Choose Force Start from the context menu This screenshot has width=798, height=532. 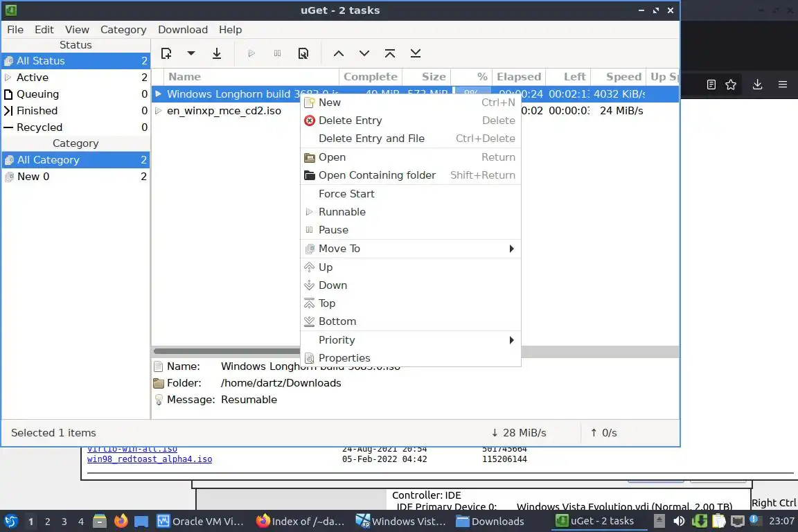(411, 194)
